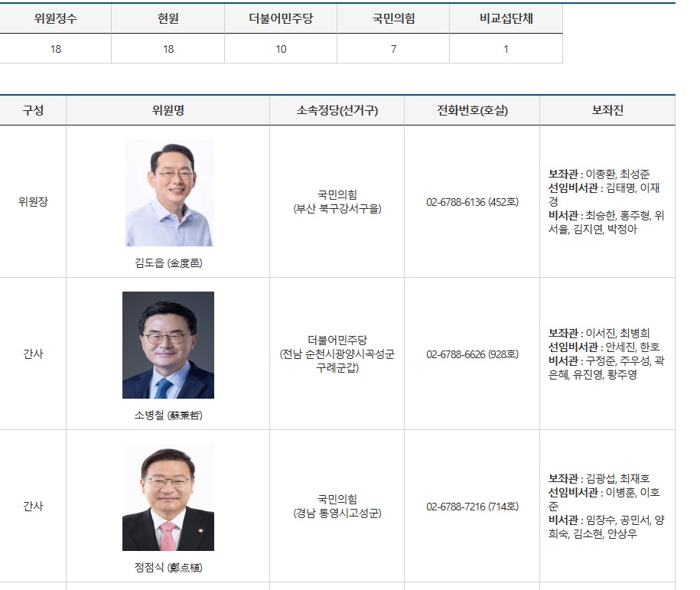The image size is (700, 590).
Task: Click the name 김도읍 under the photo
Action: tap(168, 263)
